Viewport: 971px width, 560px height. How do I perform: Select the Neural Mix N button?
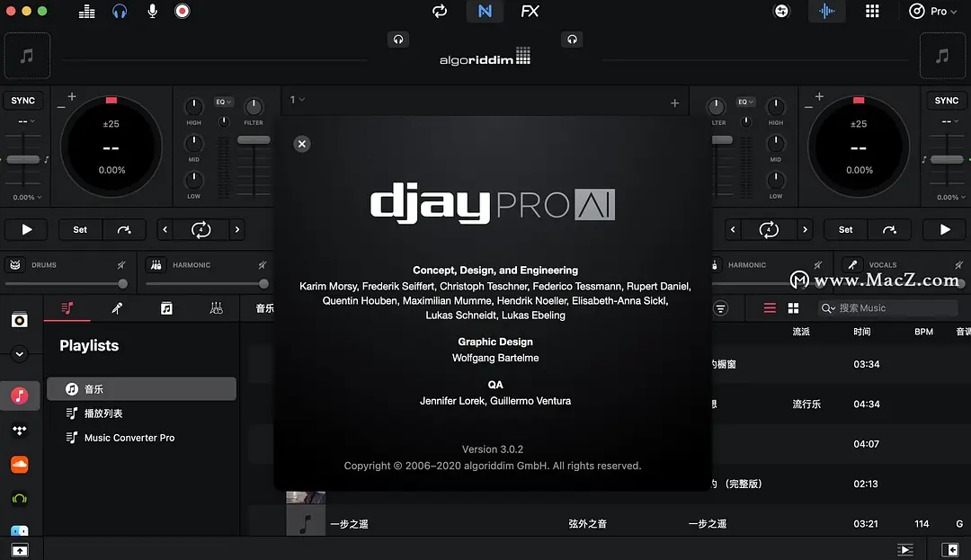click(485, 11)
